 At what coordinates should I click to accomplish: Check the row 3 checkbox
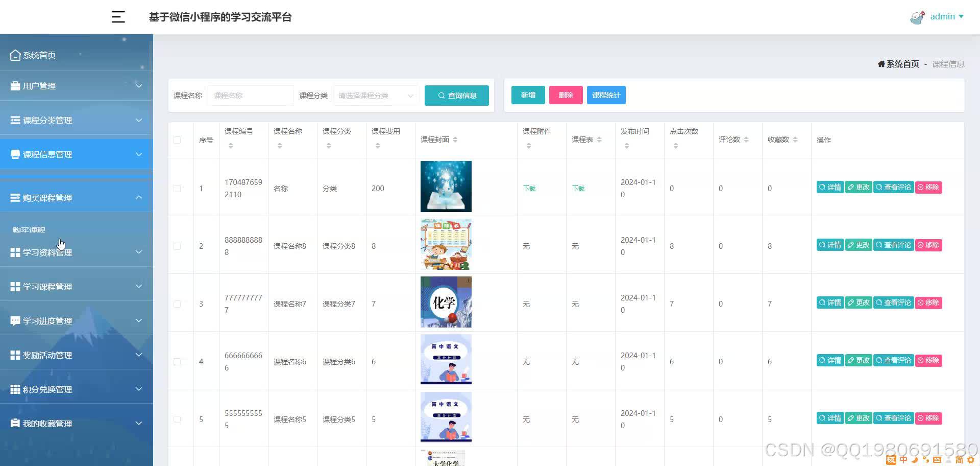point(177,304)
